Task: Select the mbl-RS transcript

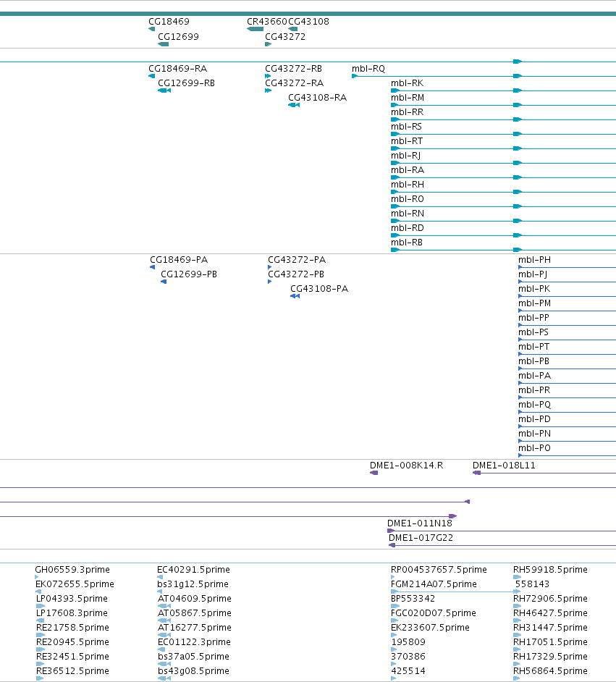Action: [x=406, y=126]
